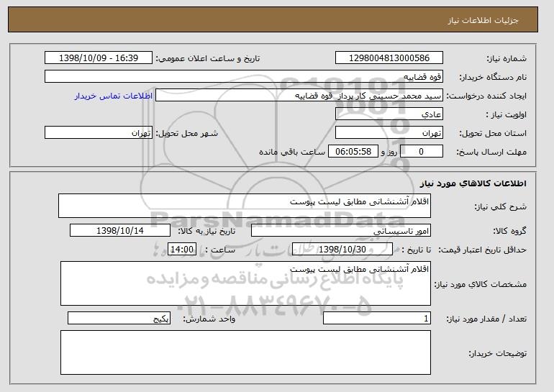This screenshot has width=554, height=392.
Task: Click the label شرح کلی نیاز
Action: (x=500, y=207)
